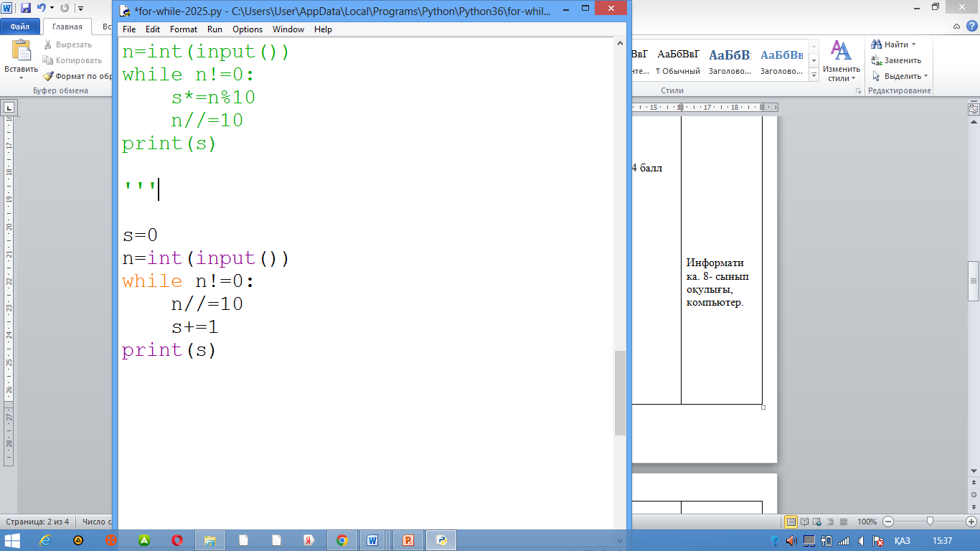The width and height of the screenshot is (980, 551).
Task: Click the Undo arrow in Word's toolbar
Action: pos(42,9)
